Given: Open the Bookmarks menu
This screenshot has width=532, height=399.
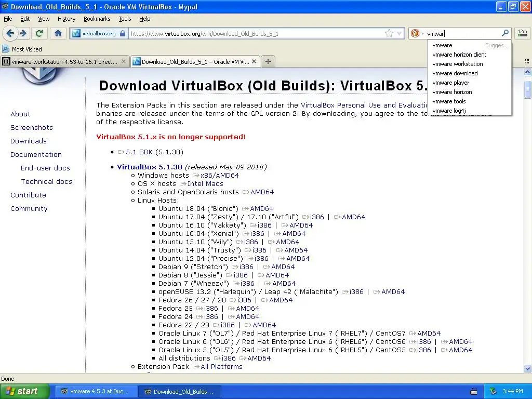Looking at the screenshot, I should [x=97, y=19].
